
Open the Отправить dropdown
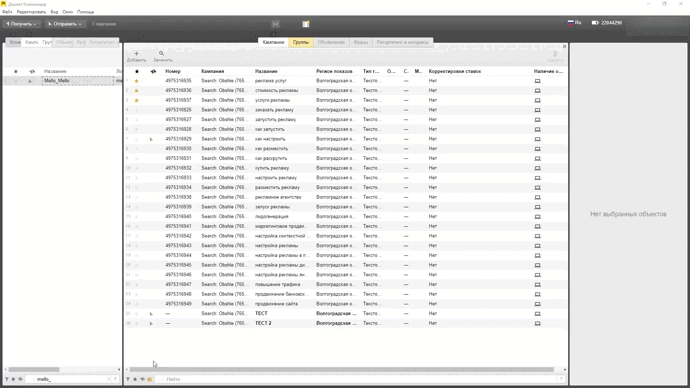(x=65, y=24)
